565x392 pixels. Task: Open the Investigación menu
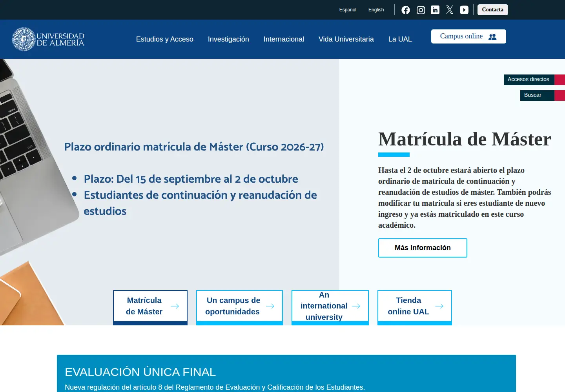click(228, 39)
